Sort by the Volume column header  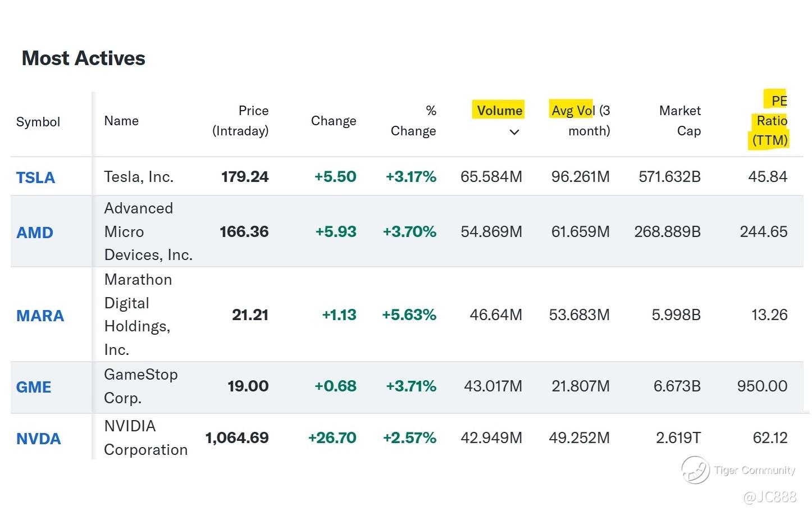point(499,111)
